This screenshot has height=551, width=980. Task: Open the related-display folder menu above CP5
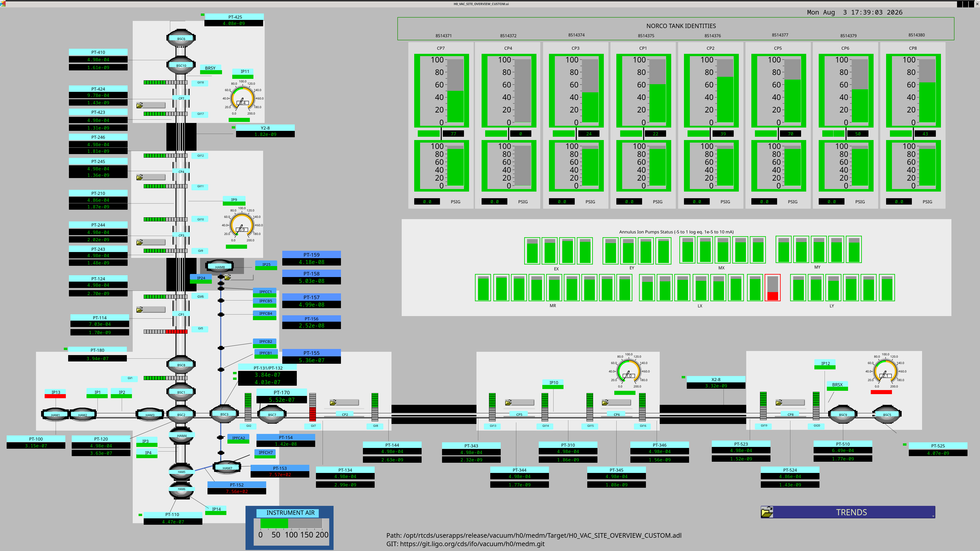pyautogui.click(x=520, y=402)
